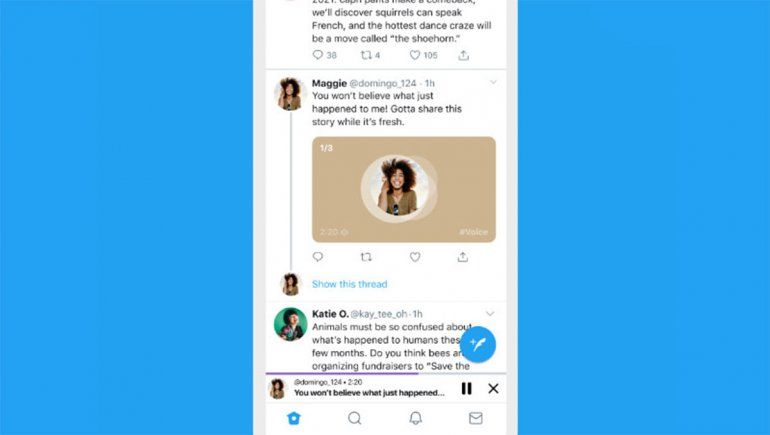Pause the playing voice tweet
The height and width of the screenshot is (435, 770).
click(467, 388)
